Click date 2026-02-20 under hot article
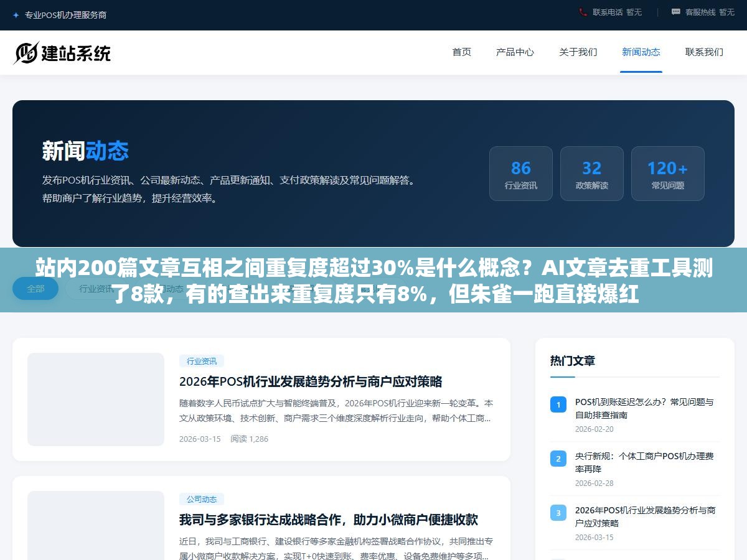Image resolution: width=747 pixels, height=560 pixels. coord(594,429)
